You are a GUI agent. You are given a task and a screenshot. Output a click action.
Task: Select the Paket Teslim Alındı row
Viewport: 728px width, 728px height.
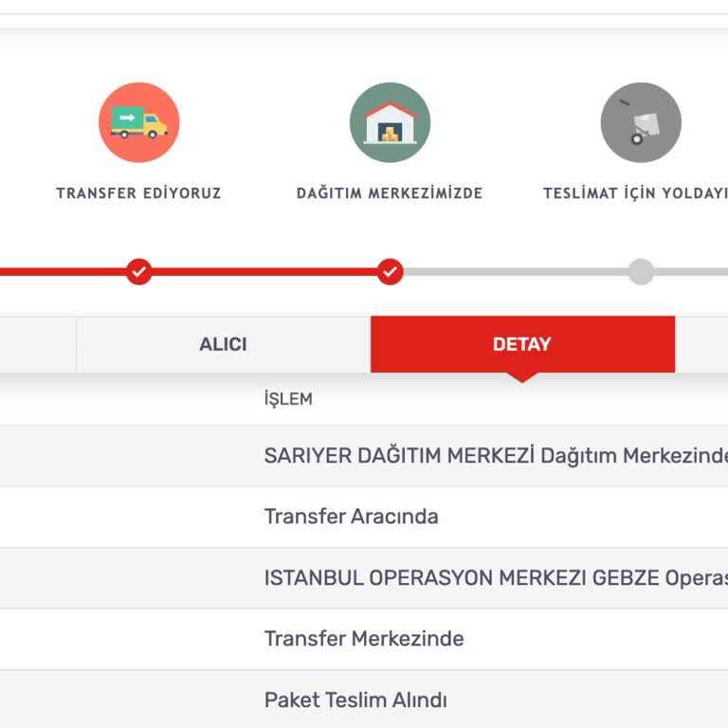(364, 700)
